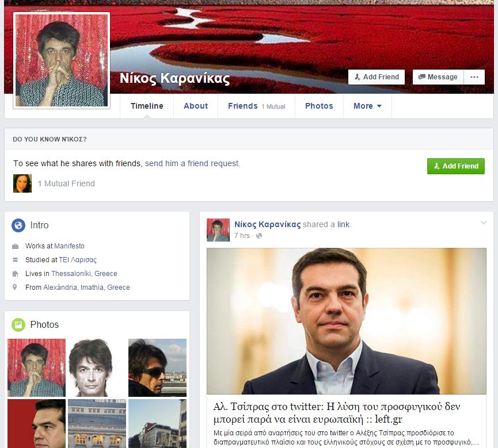Open the large profile picture
Viewport: 498px width, 448px height.
coord(62,60)
